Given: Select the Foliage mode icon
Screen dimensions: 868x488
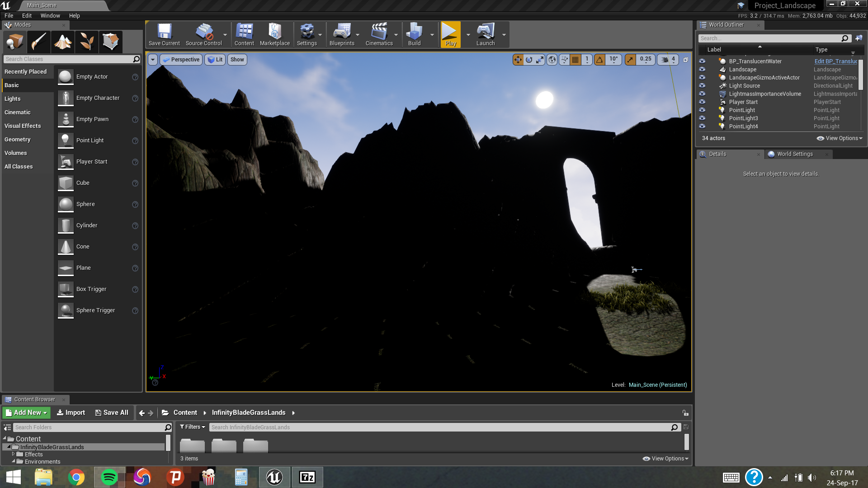Looking at the screenshot, I should [86, 42].
